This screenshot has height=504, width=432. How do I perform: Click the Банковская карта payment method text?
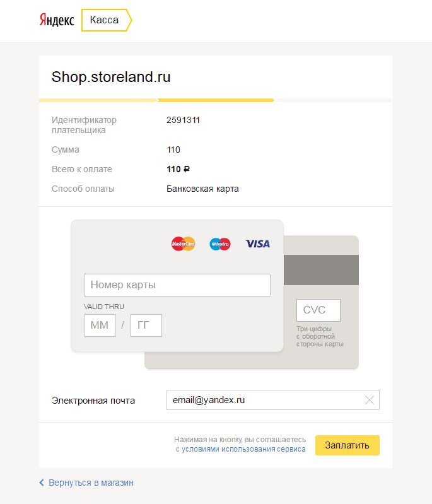[202, 189]
